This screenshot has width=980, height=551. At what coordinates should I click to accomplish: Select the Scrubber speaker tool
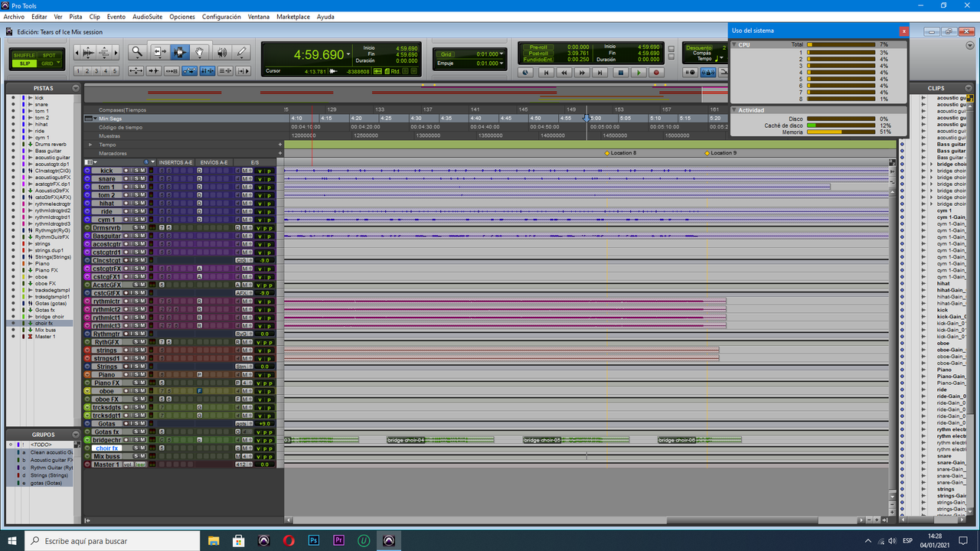pos(221,52)
